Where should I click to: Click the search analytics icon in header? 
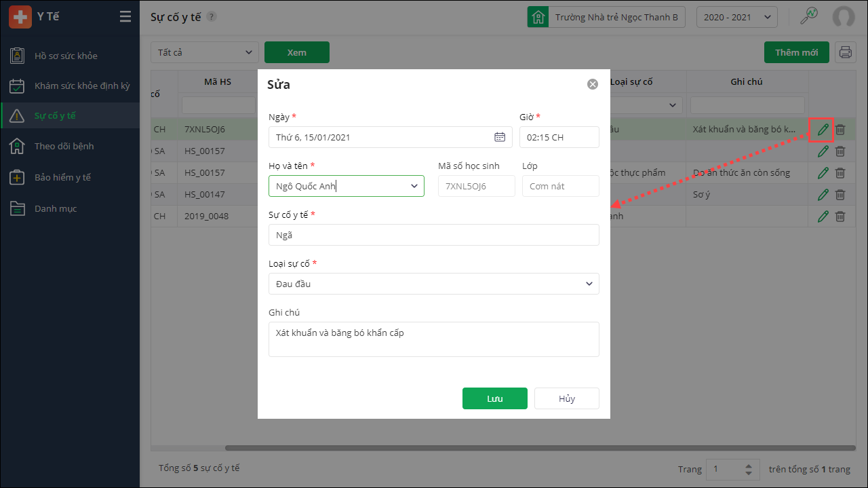(x=809, y=17)
